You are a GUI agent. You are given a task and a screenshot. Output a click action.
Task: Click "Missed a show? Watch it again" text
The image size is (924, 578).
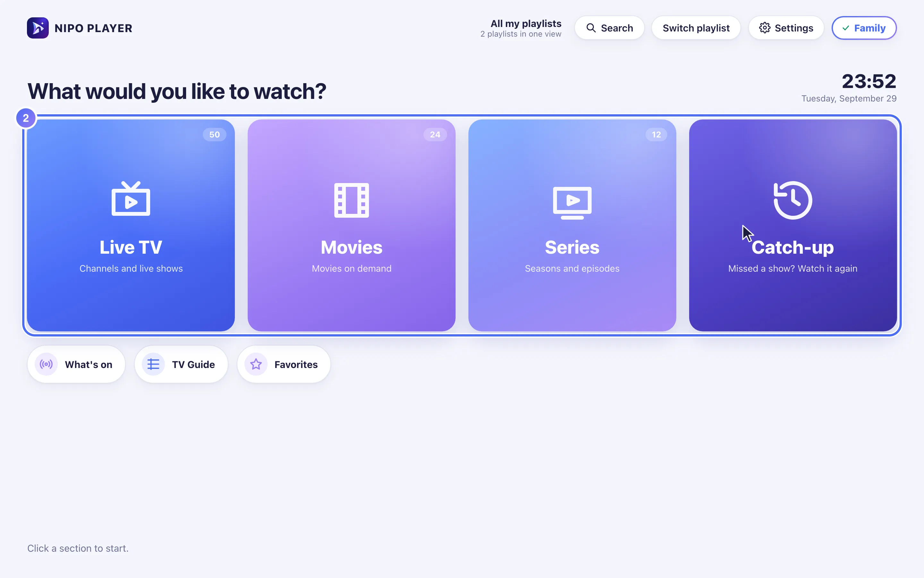[793, 269]
